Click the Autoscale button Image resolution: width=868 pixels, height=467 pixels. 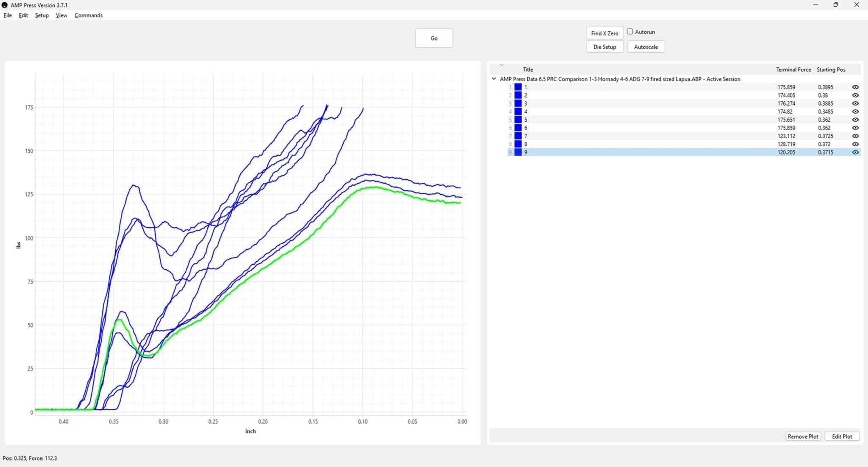tap(645, 47)
